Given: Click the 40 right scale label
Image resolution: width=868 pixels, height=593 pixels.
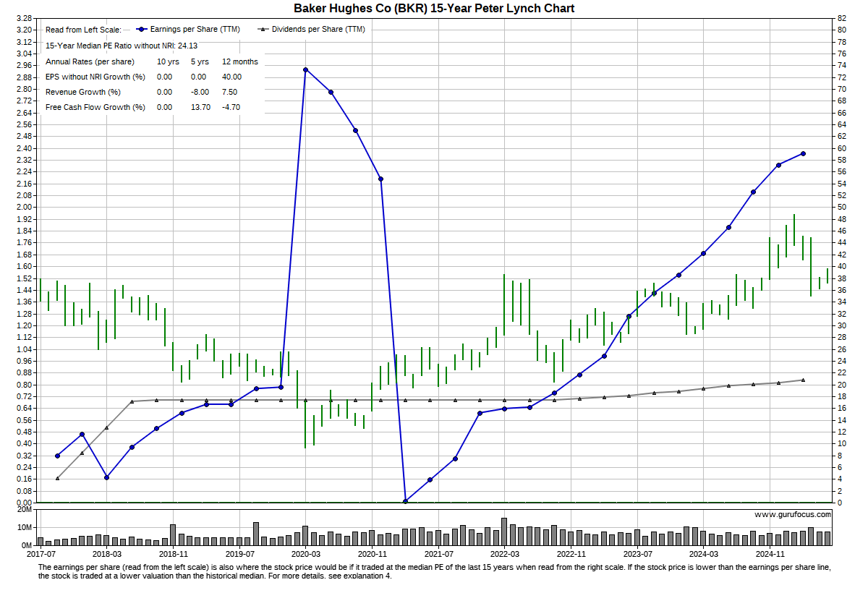Looking at the screenshot, I should 842,267.
